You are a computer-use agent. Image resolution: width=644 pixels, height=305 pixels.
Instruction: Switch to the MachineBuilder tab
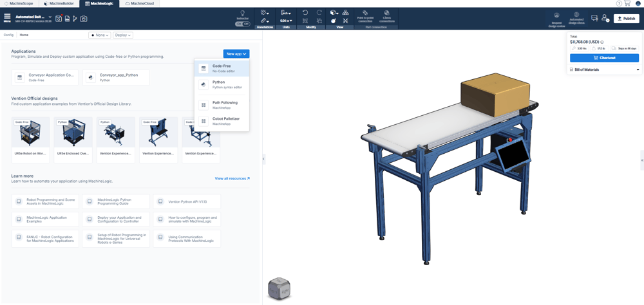click(61, 3)
